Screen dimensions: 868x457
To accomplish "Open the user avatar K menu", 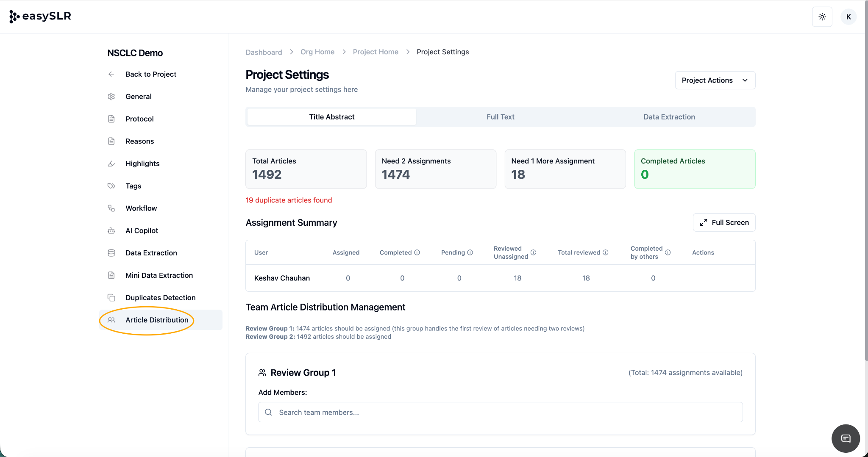I will [x=848, y=17].
